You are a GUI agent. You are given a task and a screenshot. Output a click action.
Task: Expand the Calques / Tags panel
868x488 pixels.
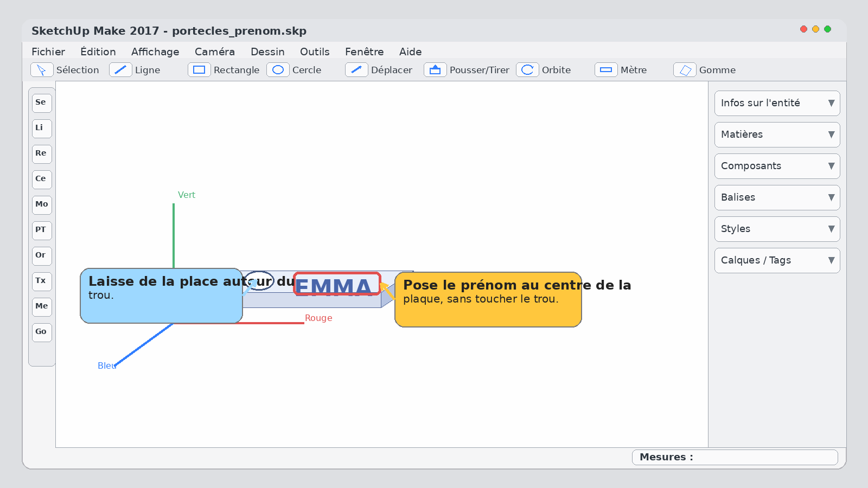coord(777,260)
